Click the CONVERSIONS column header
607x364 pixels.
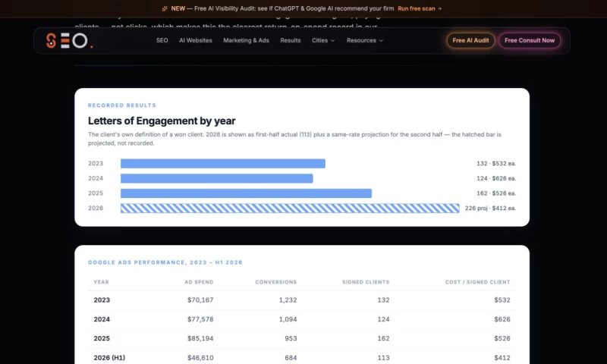click(276, 282)
